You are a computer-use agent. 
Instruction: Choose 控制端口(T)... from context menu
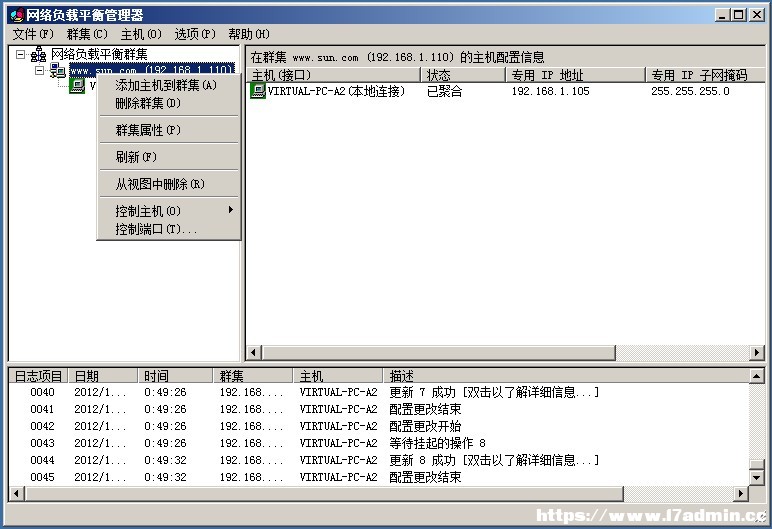[x=168, y=229]
